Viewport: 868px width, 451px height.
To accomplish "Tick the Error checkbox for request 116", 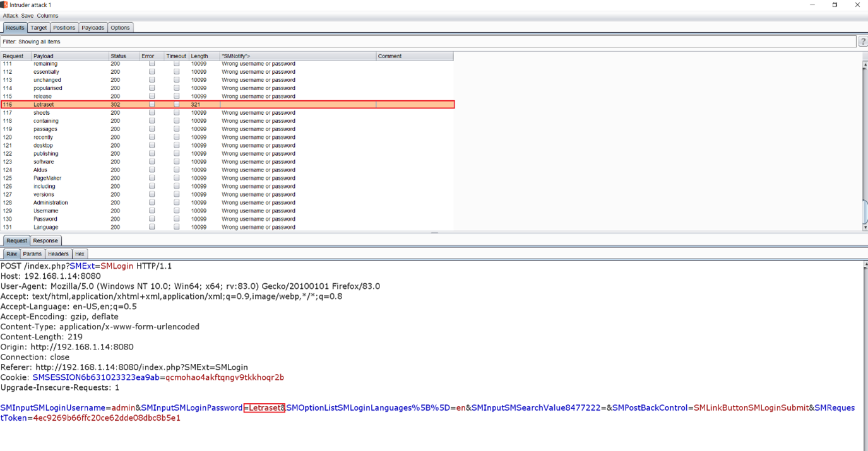I will [x=152, y=105].
